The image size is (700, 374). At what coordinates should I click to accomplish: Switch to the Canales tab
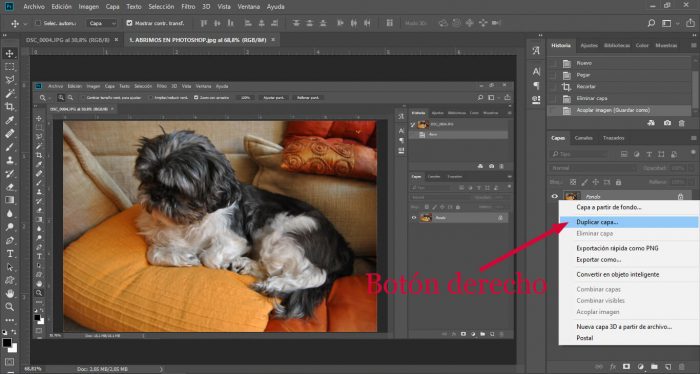583,138
